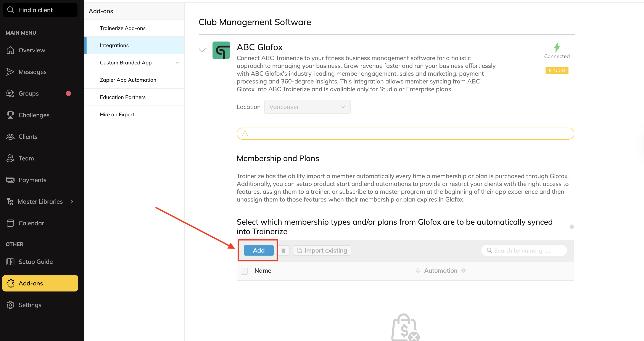Click the blue Add button

pyautogui.click(x=259, y=250)
